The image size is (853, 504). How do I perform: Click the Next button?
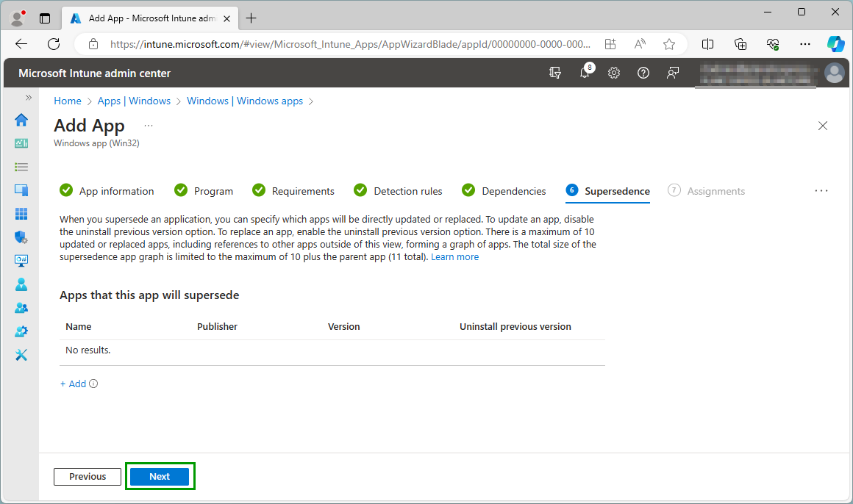(160, 477)
